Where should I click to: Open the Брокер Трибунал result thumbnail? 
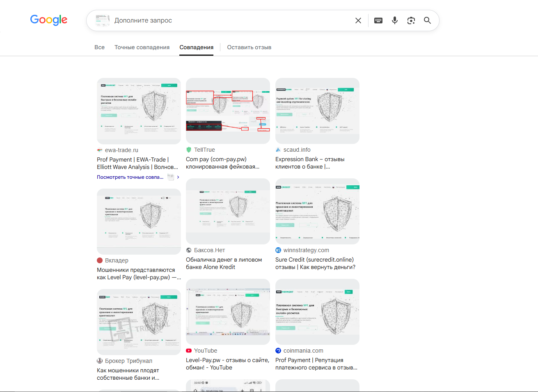[139, 322]
